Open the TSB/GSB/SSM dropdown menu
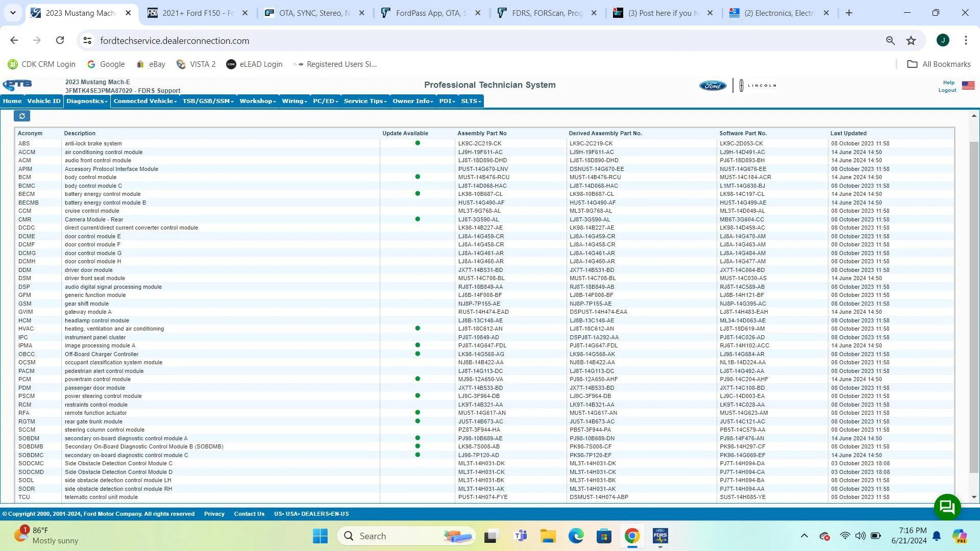980x551 pixels. (208, 101)
